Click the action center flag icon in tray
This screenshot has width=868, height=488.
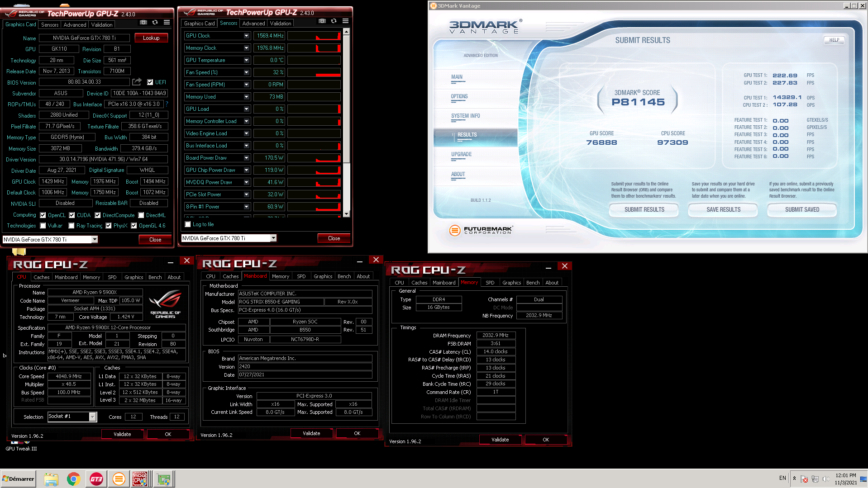(x=804, y=479)
